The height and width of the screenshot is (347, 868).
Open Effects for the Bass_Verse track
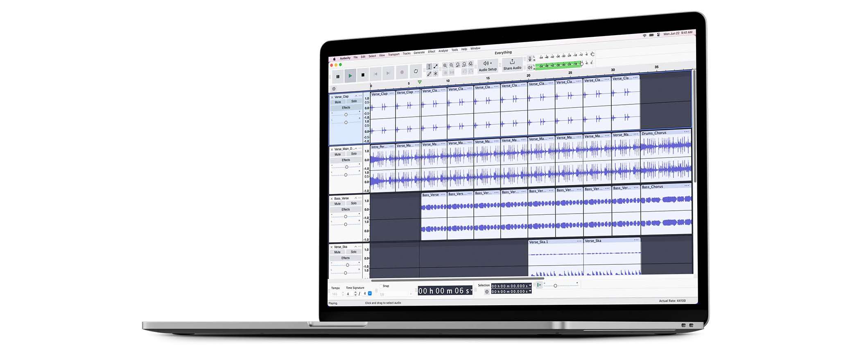[346, 209]
